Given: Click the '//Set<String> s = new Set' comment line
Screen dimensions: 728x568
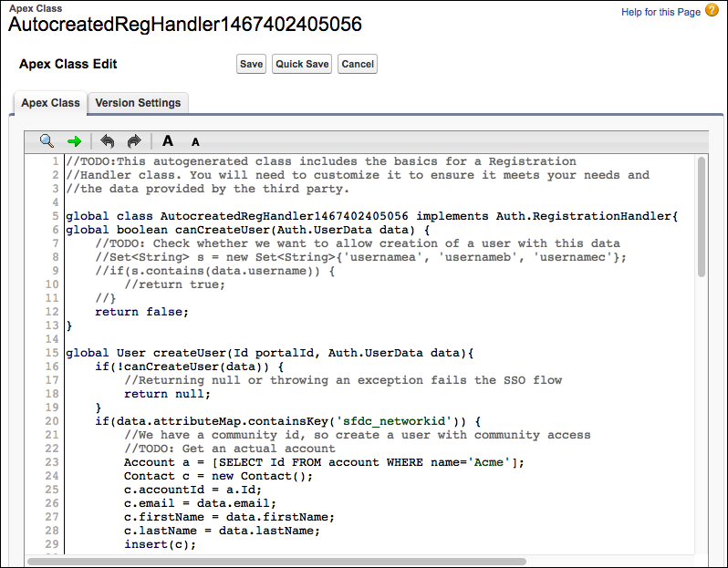Looking at the screenshot, I should click(360, 257).
